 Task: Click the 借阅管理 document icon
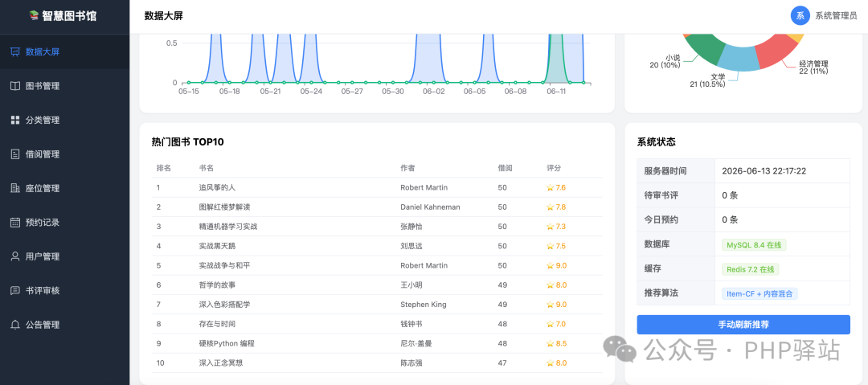(15, 154)
